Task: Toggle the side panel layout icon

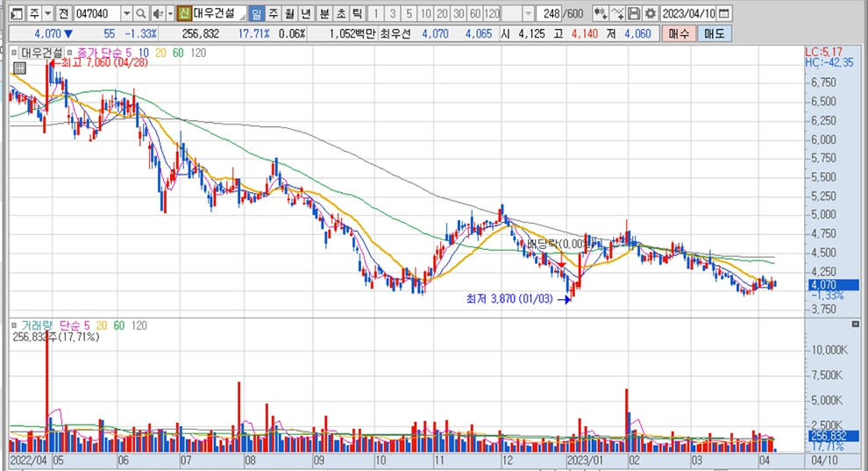Action: pos(18,13)
